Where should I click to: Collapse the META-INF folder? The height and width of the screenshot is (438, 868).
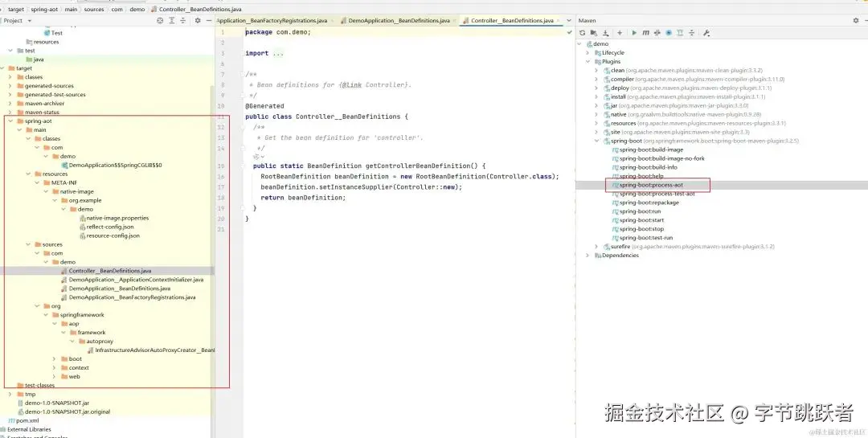37,182
